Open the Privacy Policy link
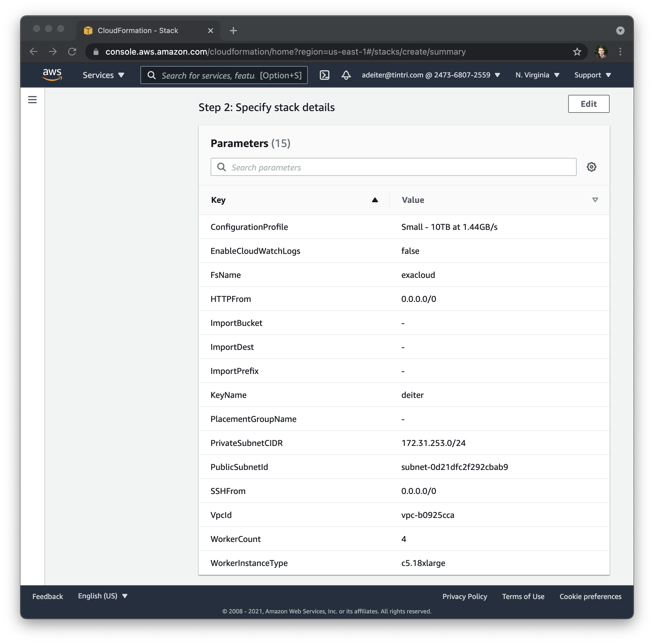Viewport: 654px width, 644px height. 464,597
